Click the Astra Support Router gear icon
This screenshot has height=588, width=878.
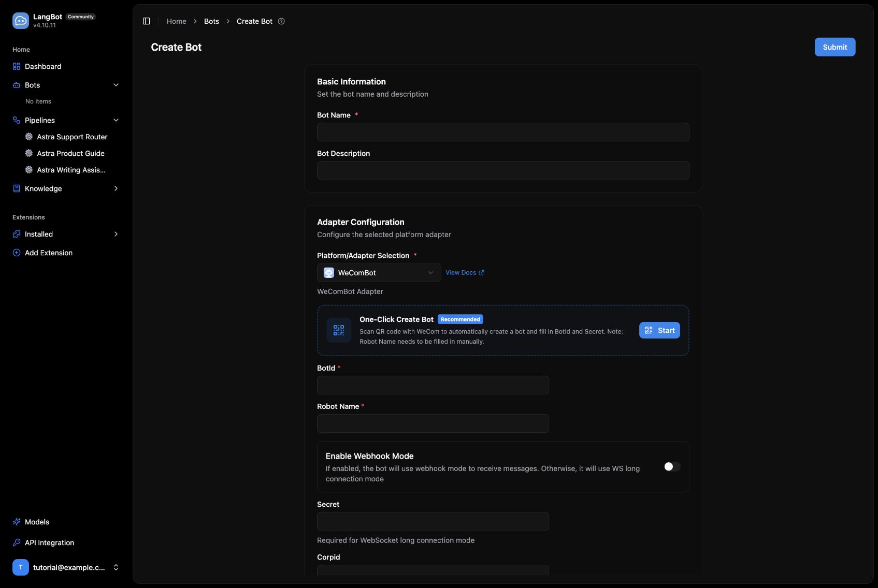pos(29,137)
